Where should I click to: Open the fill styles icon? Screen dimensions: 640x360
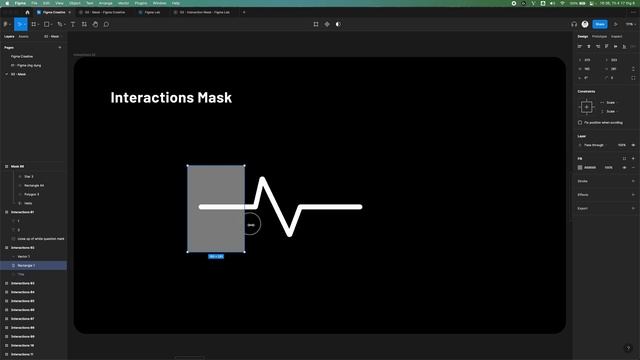(x=624, y=158)
